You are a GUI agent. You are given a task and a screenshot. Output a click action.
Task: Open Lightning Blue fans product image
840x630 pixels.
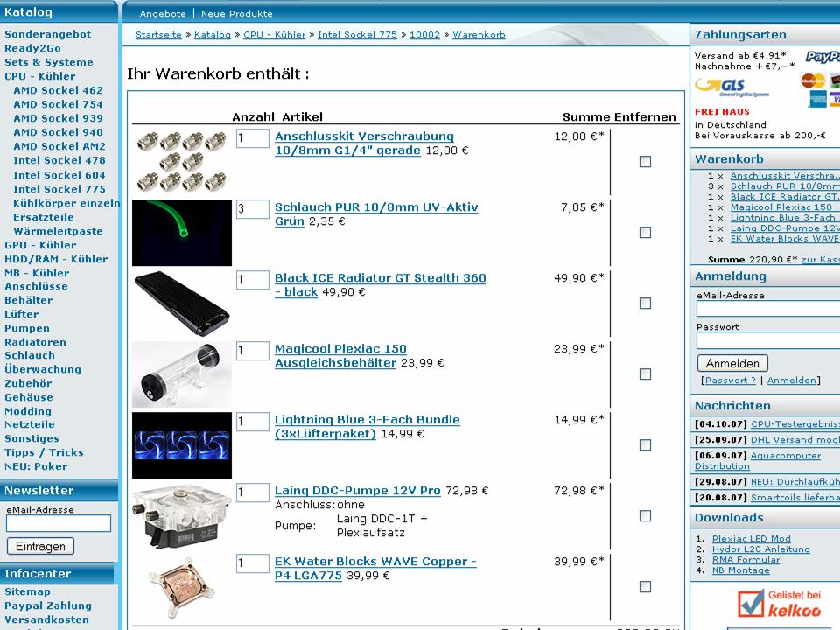182,445
